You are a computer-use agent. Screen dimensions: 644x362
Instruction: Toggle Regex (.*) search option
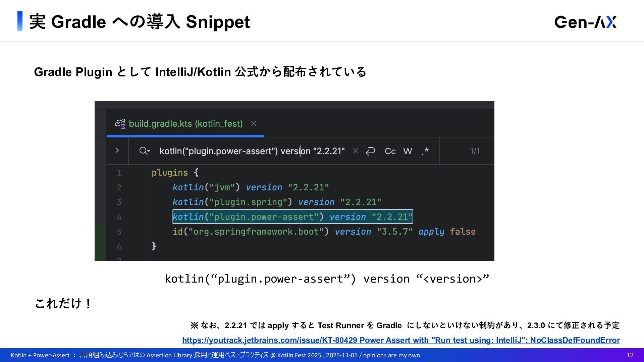coord(425,151)
